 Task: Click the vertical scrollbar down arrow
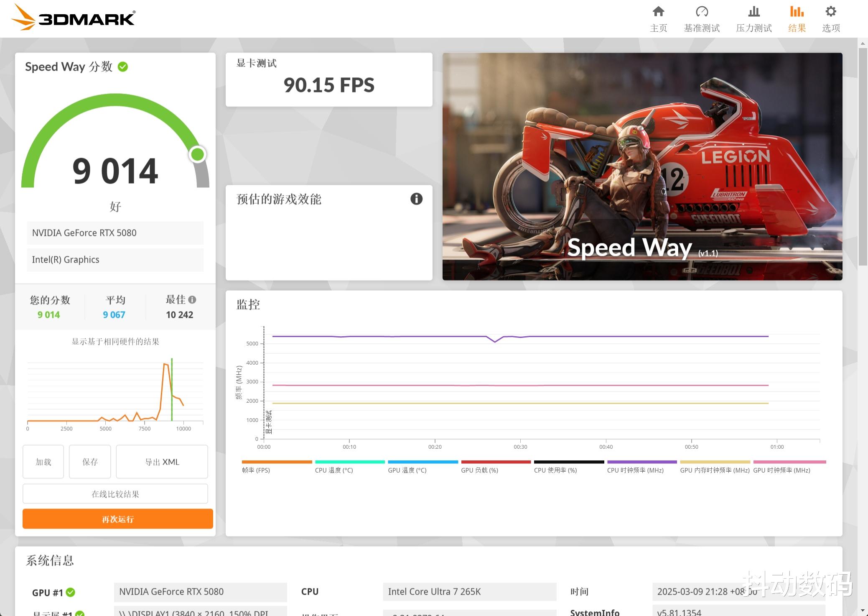pos(863,611)
